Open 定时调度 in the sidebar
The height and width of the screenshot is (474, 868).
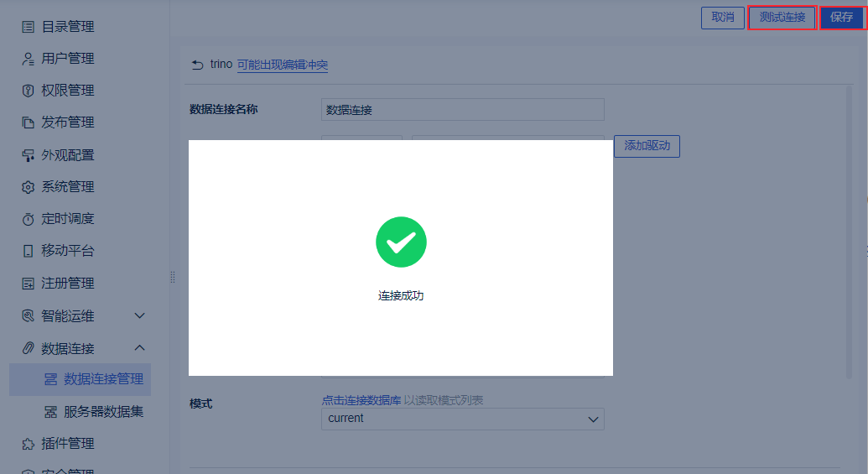pyautogui.click(x=68, y=219)
